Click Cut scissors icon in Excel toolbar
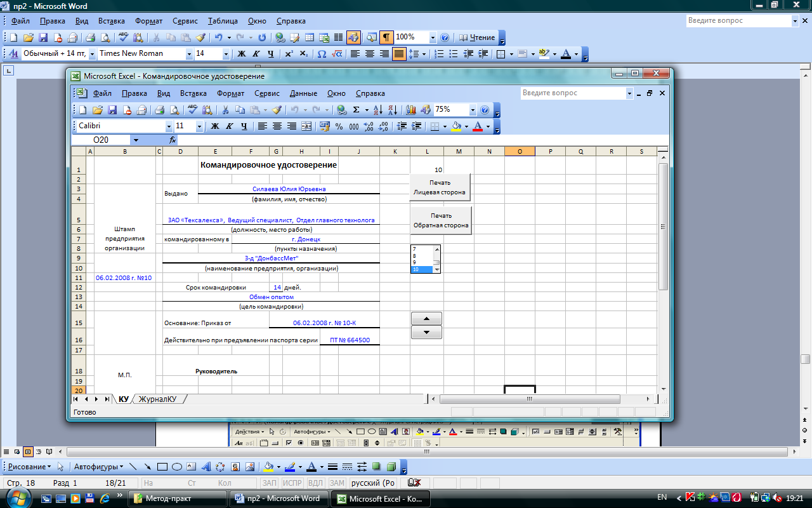The image size is (812, 508). (225, 110)
